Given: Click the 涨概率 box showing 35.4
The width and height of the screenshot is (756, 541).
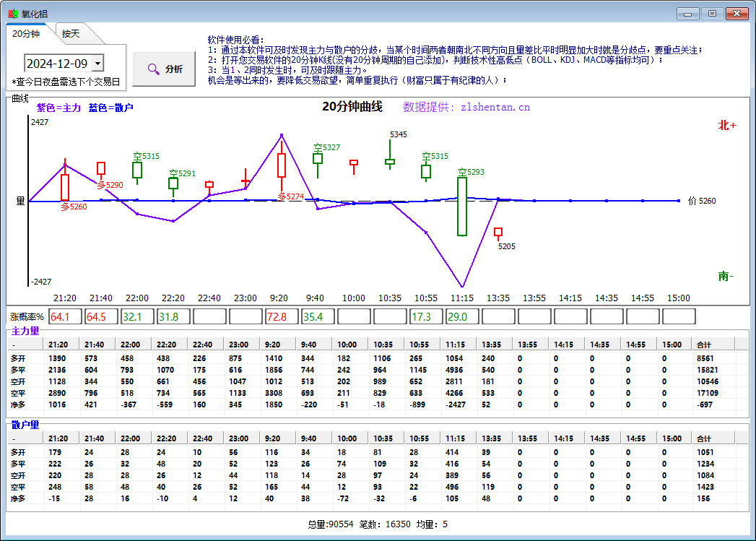Looking at the screenshot, I should tap(318, 317).
